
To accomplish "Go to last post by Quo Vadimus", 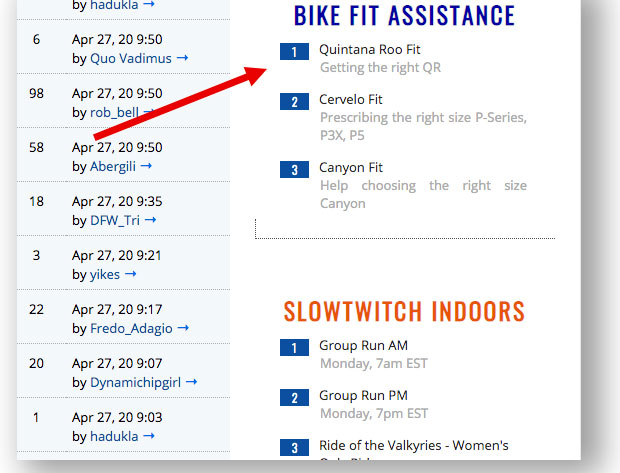I will (182, 59).
